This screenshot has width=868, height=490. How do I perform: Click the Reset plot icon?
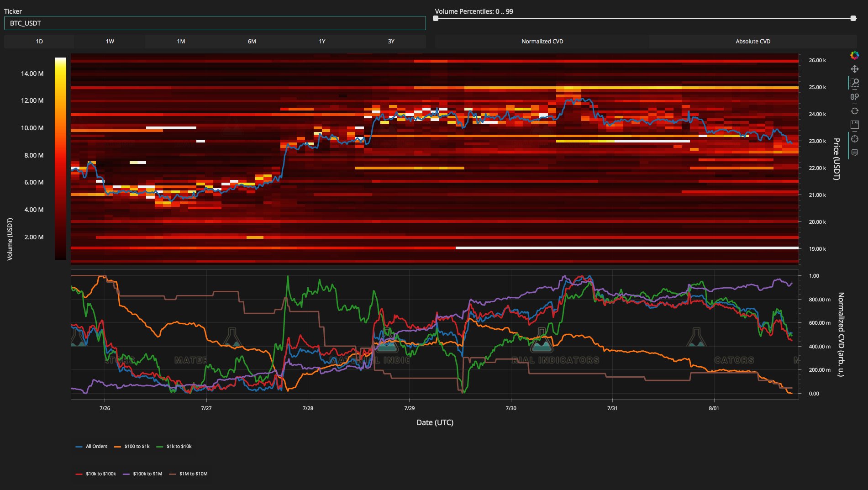(x=854, y=111)
